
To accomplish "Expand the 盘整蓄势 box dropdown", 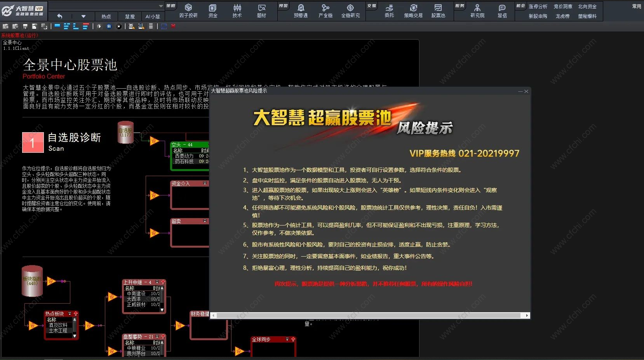I will pos(157,337).
